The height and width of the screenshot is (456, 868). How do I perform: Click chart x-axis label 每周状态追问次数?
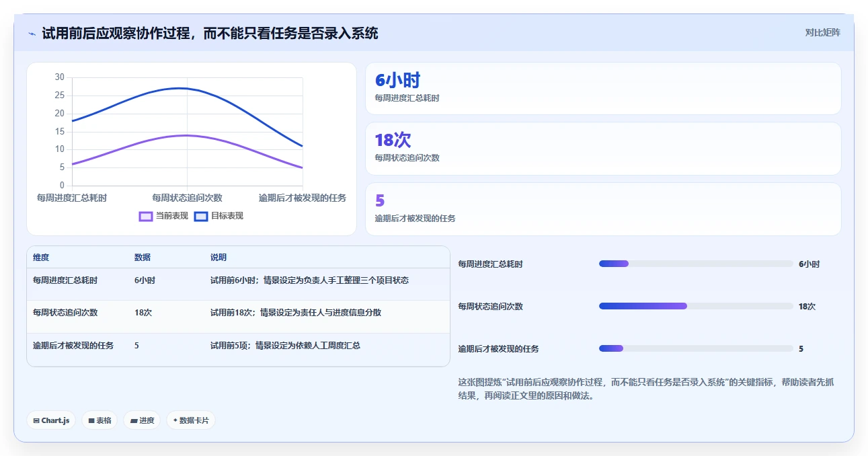pyautogui.click(x=187, y=198)
